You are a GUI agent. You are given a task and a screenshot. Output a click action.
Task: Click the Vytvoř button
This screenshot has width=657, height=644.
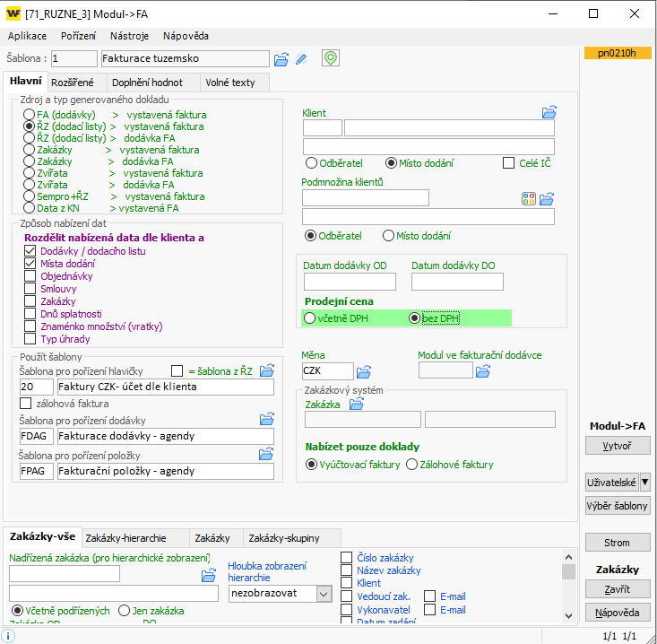(x=618, y=446)
